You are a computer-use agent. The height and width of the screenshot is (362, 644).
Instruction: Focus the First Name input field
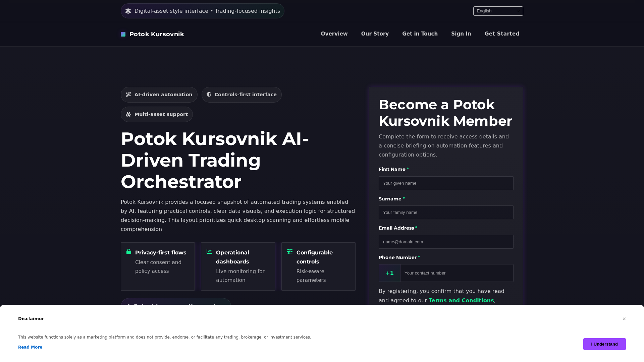click(x=446, y=183)
